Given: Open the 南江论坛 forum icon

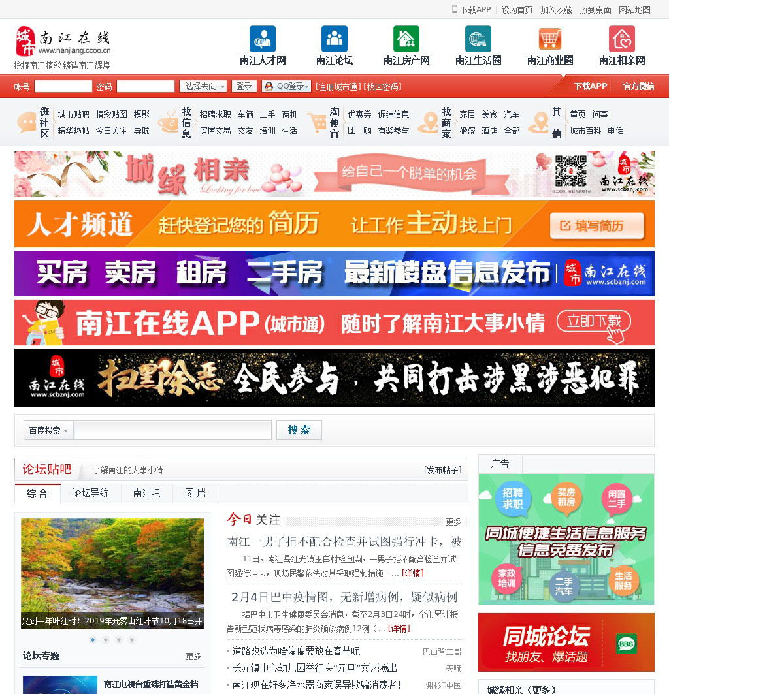Looking at the screenshot, I should tap(335, 39).
